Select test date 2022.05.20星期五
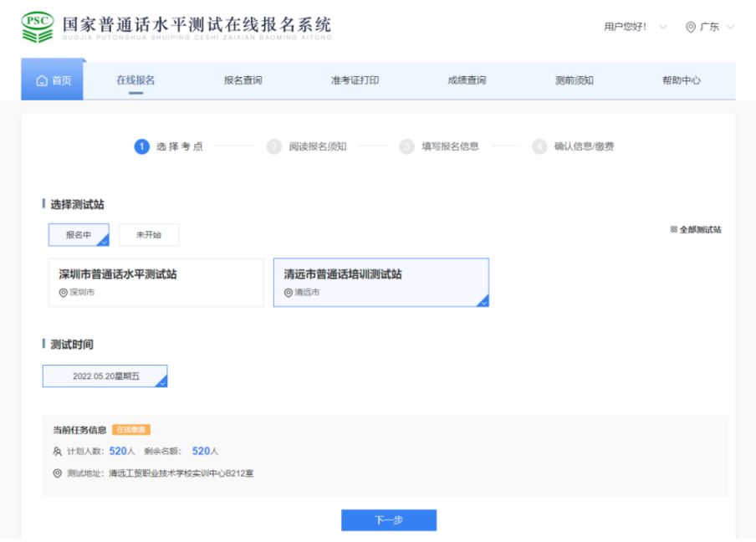756x542 pixels. 105,376
